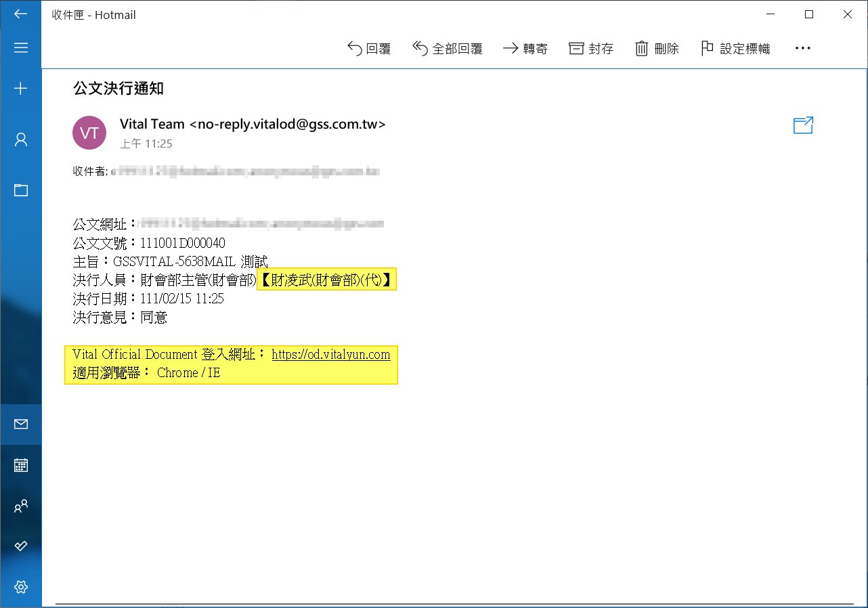Image resolution: width=868 pixels, height=608 pixels.
Task: Open the folders icon in sidebar
Action: click(x=20, y=190)
